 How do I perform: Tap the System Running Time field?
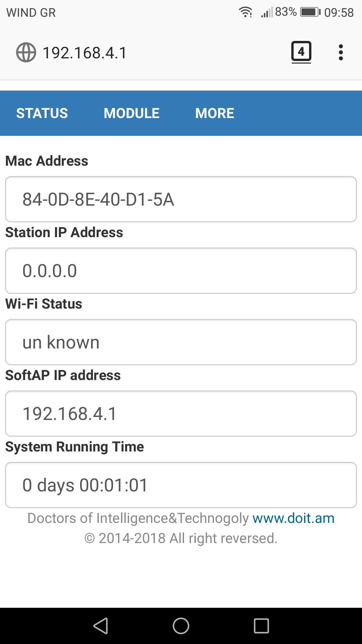click(181, 485)
